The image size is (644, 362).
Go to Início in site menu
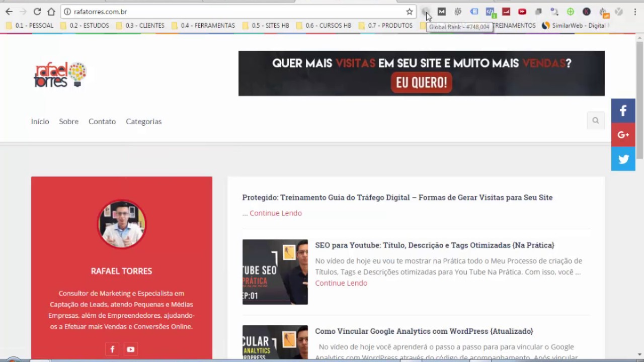tap(40, 121)
